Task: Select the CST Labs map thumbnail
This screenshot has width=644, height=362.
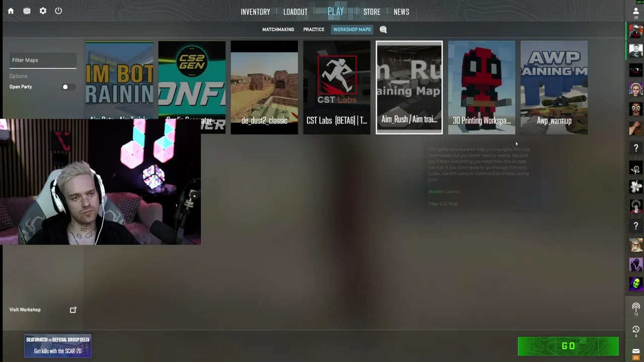Action: (x=337, y=87)
